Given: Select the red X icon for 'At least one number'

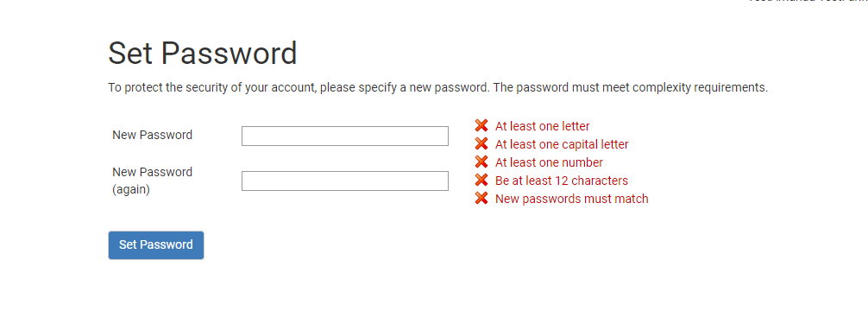Looking at the screenshot, I should (x=481, y=162).
